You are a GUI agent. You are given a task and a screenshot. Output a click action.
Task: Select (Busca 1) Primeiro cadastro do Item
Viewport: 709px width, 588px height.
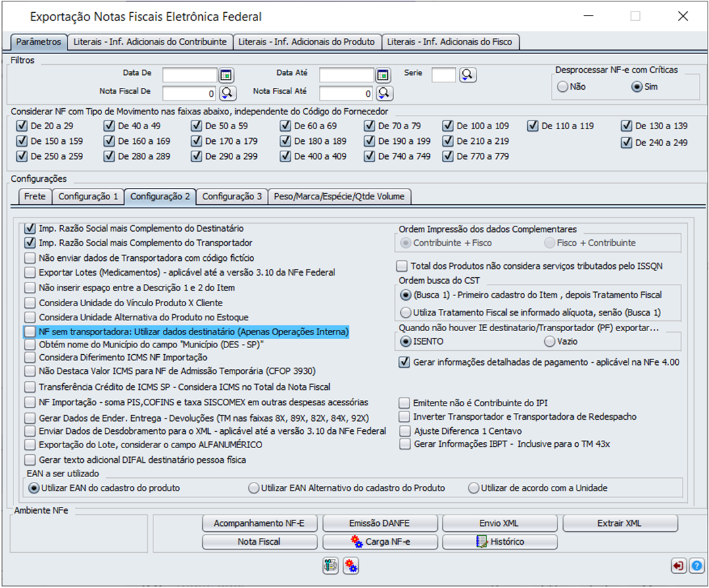click(406, 295)
